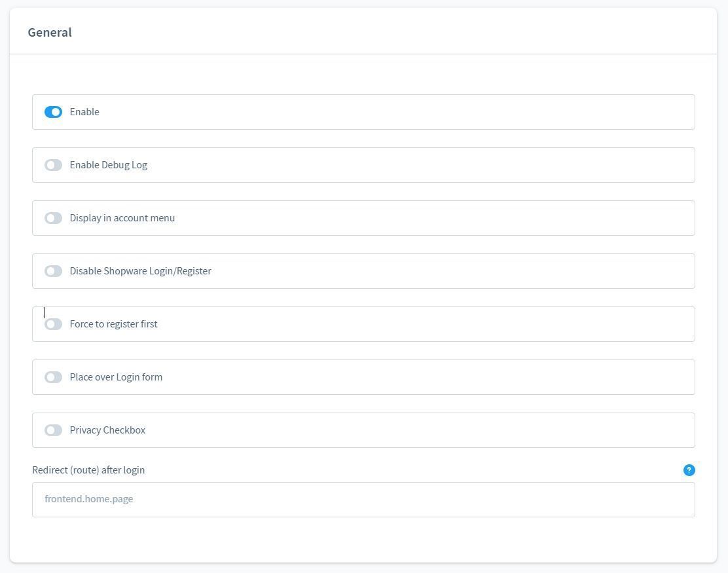This screenshot has height=573, width=728.
Task: Click the General card heading
Action: pyautogui.click(x=50, y=32)
